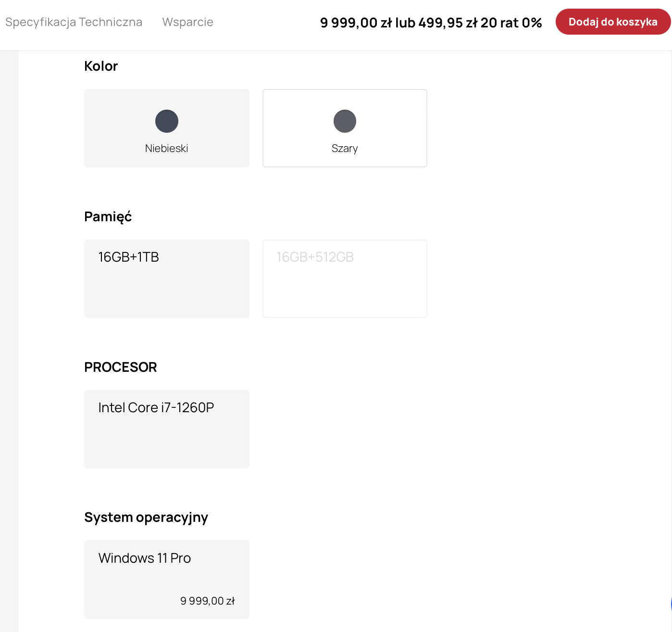Select the Intel Core i7-1260P processor
The width and height of the screenshot is (672, 632).
167,429
